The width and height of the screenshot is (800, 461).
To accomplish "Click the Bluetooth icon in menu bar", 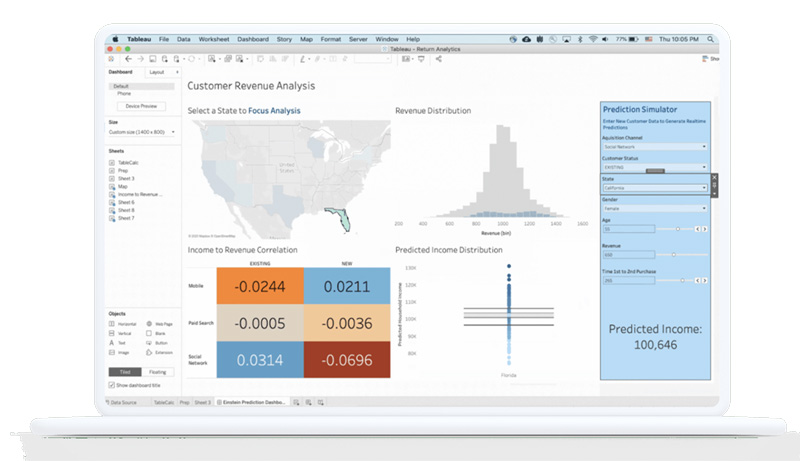I will tap(580, 39).
